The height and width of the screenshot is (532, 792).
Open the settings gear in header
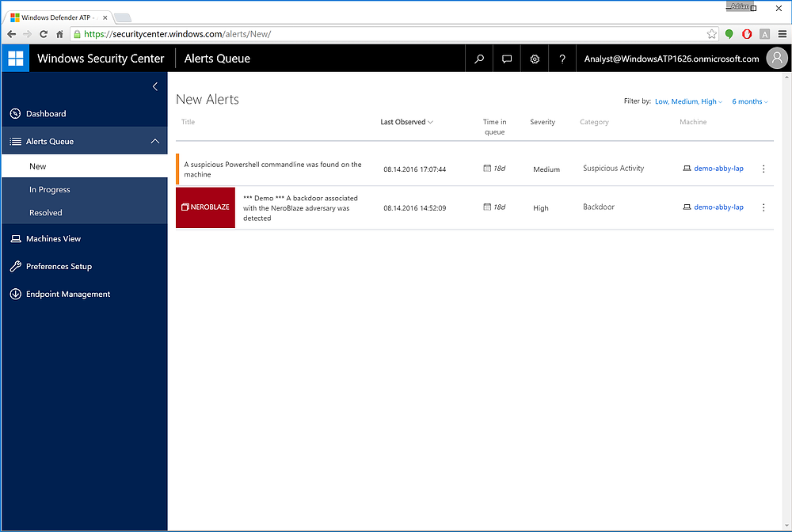[x=535, y=59]
